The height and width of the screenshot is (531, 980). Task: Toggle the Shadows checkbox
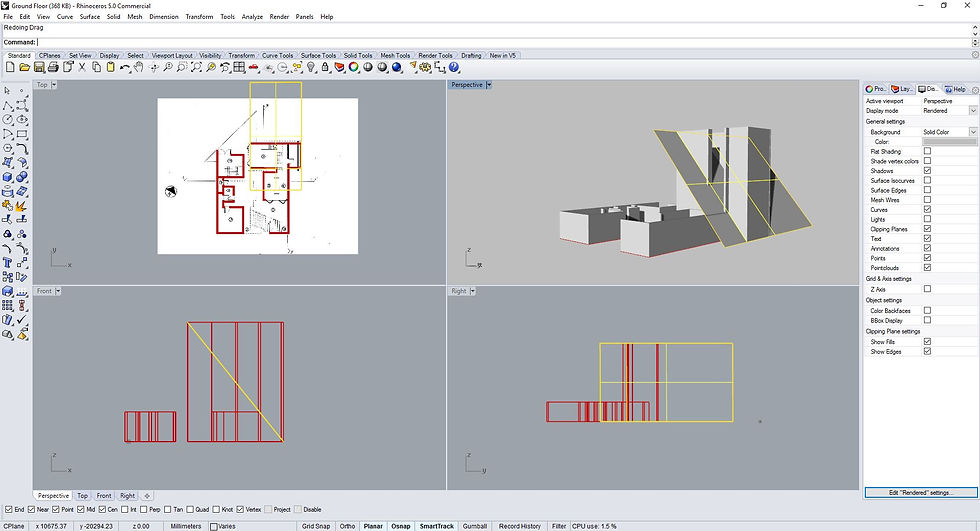[x=928, y=171]
